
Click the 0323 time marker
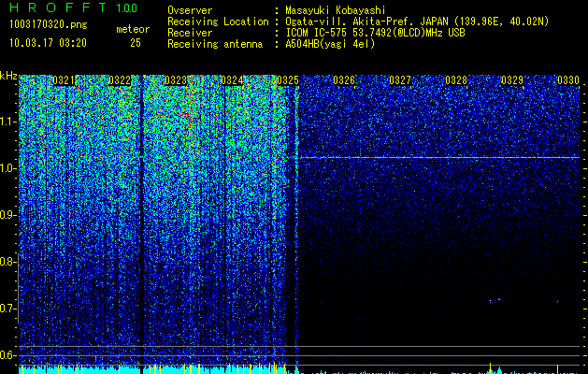pyautogui.click(x=176, y=80)
